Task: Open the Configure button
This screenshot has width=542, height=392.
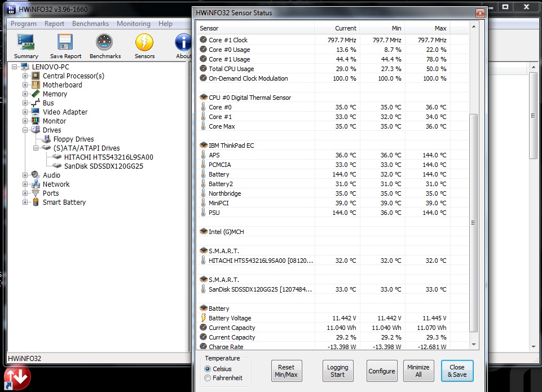Action: [x=382, y=371]
